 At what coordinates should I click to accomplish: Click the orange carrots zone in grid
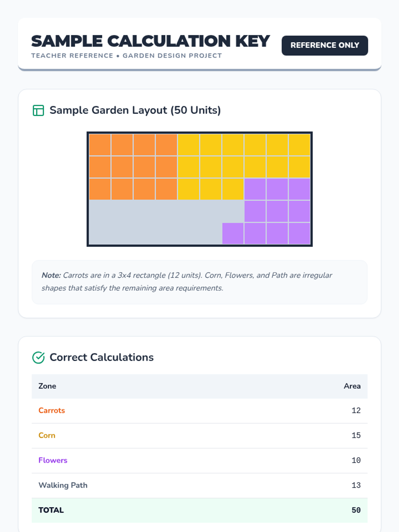(x=133, y=167)
